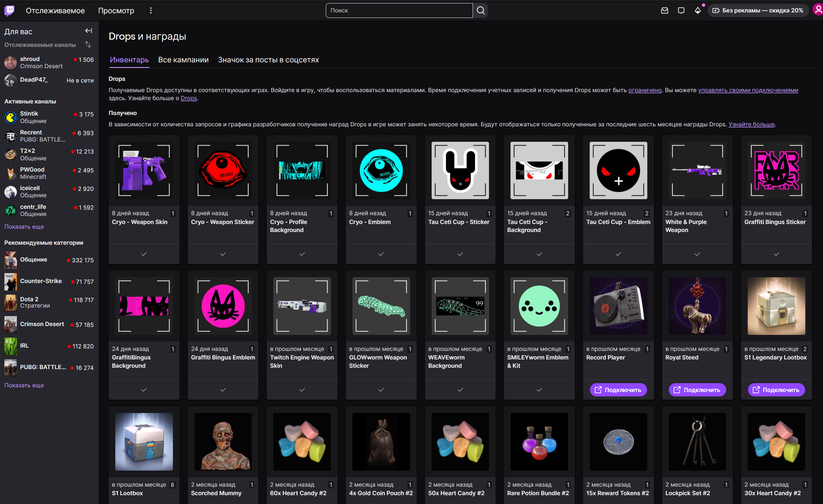823x504 pixels.
Task: Open the whispers chat icon
Action: pyautogui.click(x=681, y=10)
